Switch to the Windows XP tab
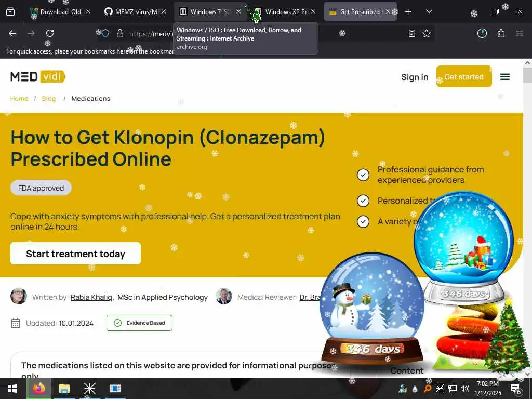 tap(283, 12)
